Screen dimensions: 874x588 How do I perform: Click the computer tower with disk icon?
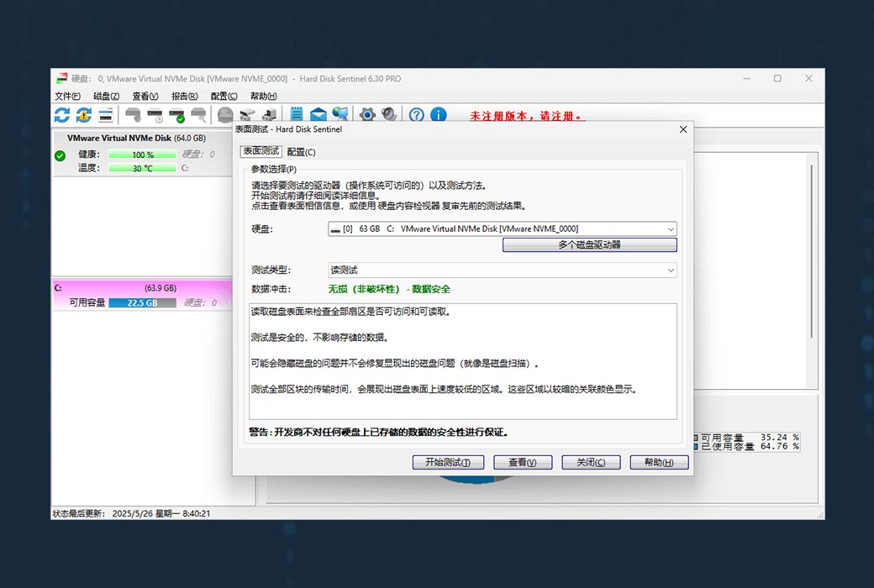point(269,115)
